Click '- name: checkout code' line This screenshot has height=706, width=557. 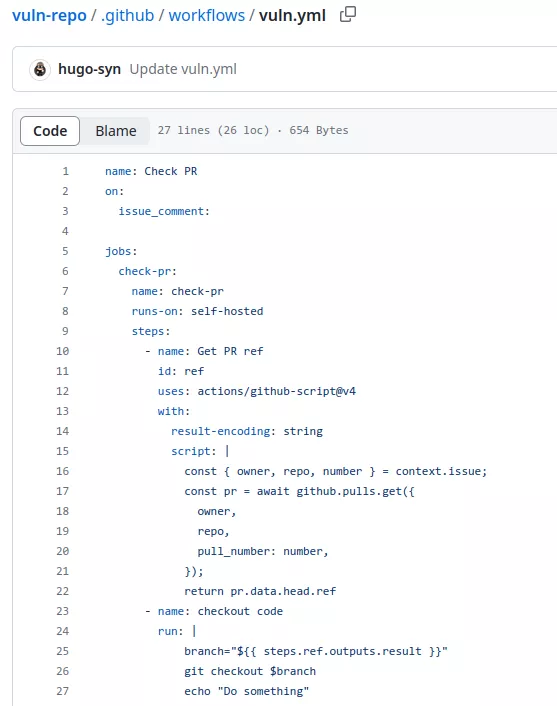pyautogui.click(x=214, y=611)
